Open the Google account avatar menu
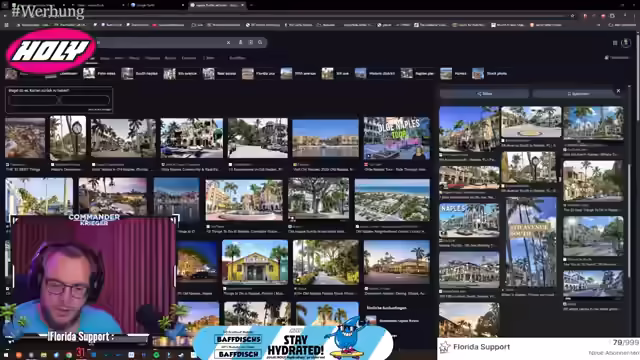Image resolution: width=640 pixels, height=360 pixels. [626, 42]
